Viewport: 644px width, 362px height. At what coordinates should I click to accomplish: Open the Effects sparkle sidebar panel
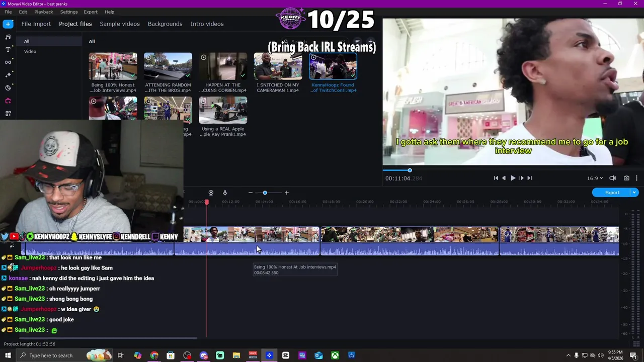click(8, 75)
